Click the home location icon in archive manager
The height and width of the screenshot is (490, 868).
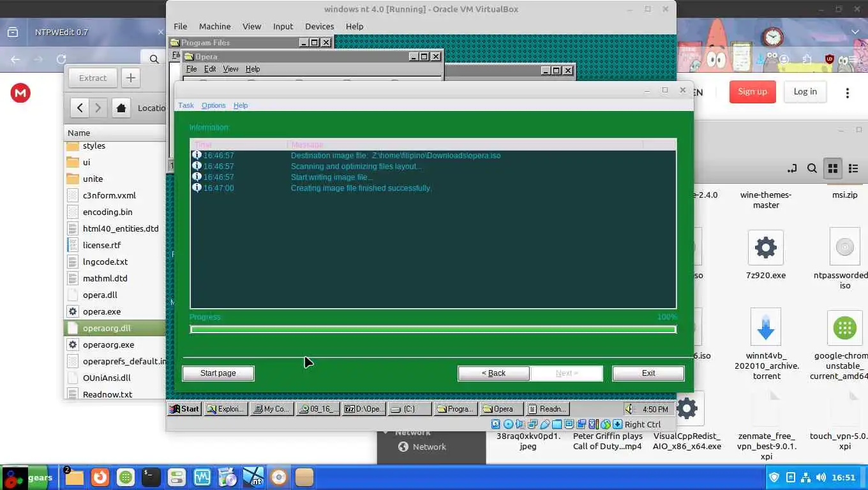[121, 108]
